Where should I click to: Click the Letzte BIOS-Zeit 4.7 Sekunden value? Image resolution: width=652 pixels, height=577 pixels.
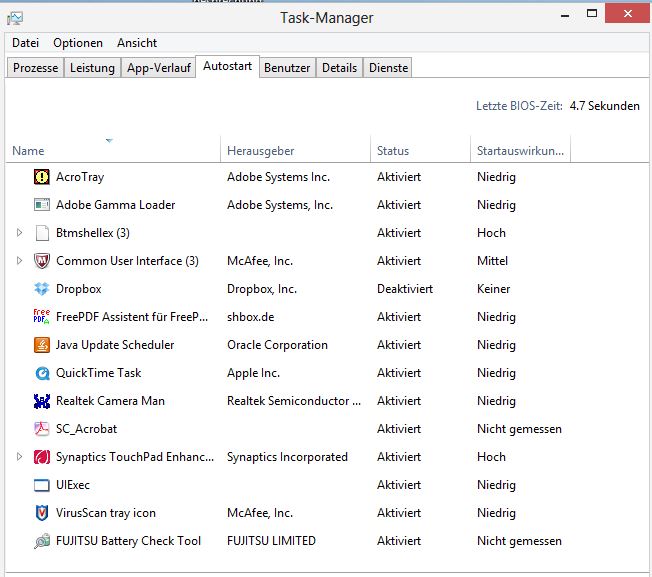coord(604,106)
